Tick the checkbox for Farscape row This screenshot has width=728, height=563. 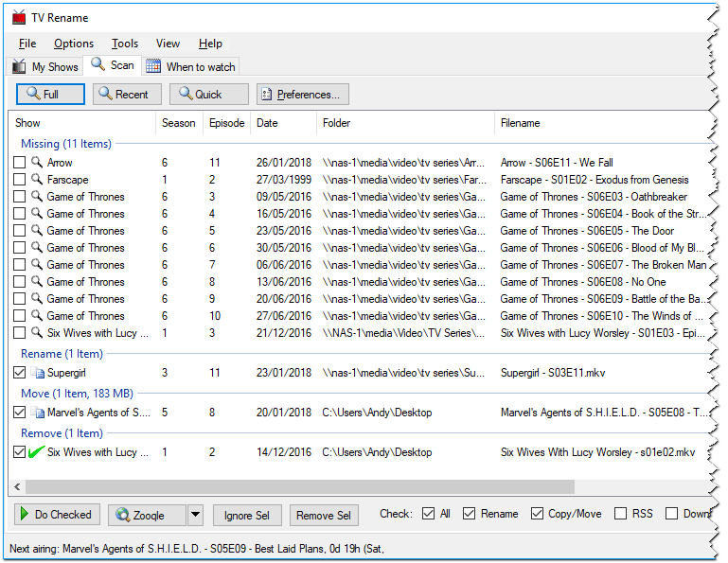[x=19, y=179]
